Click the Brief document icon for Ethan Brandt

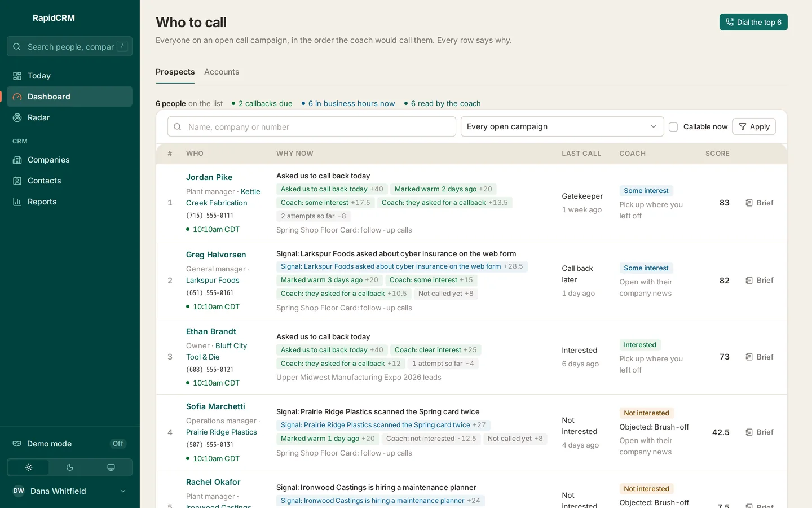(749, 357)
